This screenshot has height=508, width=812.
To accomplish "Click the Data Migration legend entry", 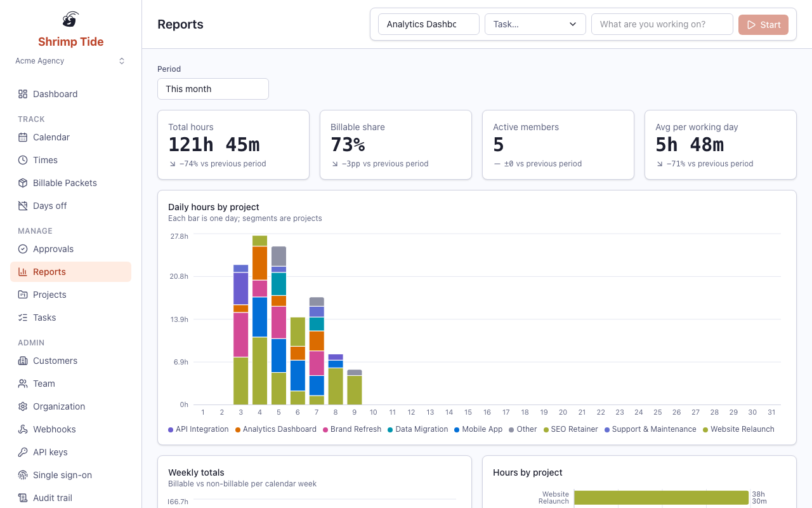I will [x=418, y=429].
